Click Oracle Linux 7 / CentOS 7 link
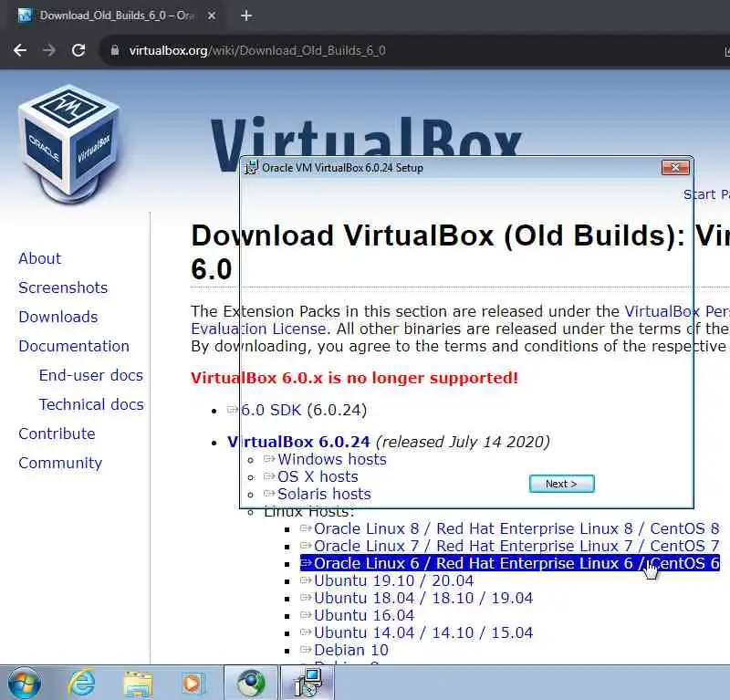 click(x=516, y=546)
